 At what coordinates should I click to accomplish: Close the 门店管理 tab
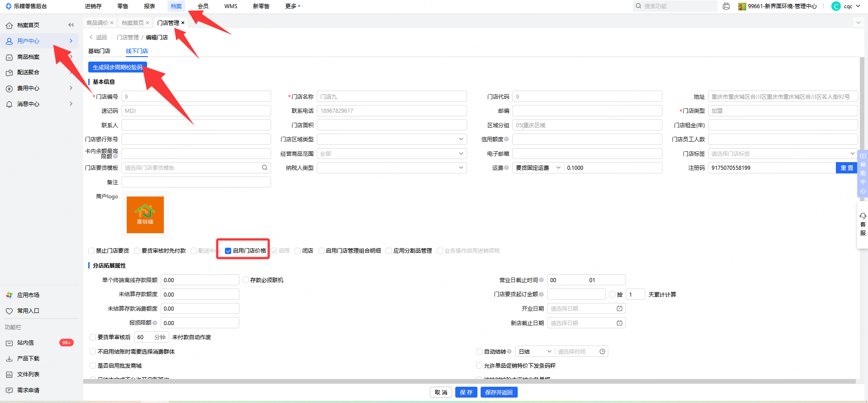click(x=183, y=23)
